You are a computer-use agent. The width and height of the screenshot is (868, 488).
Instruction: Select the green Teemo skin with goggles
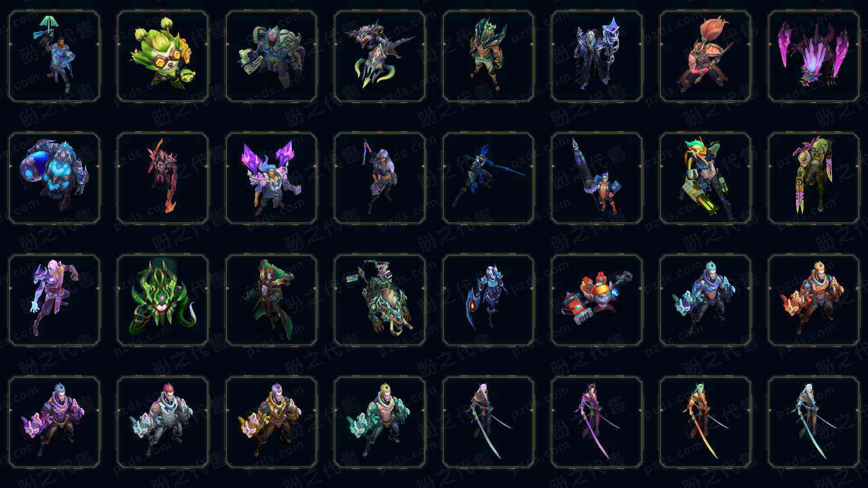(163, 56)
